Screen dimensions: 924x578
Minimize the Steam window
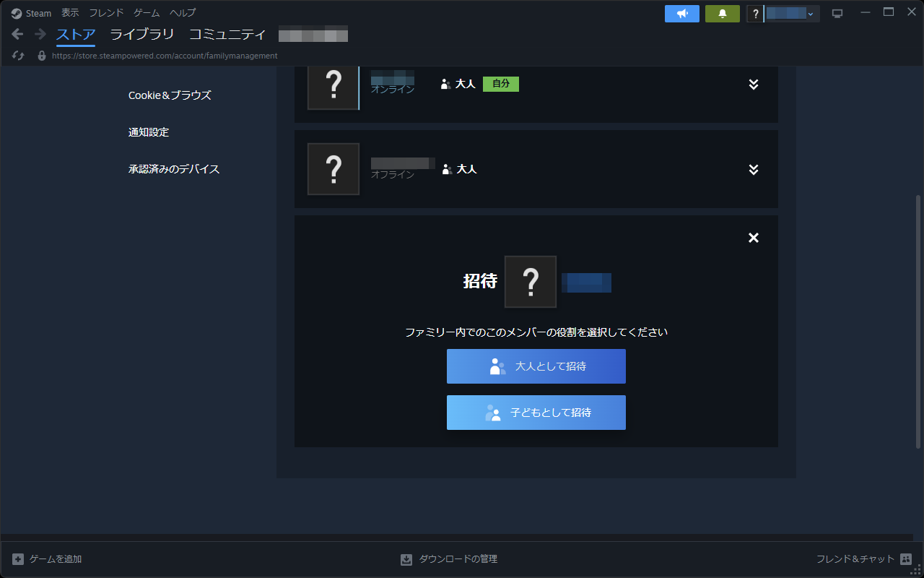[866, 13]
